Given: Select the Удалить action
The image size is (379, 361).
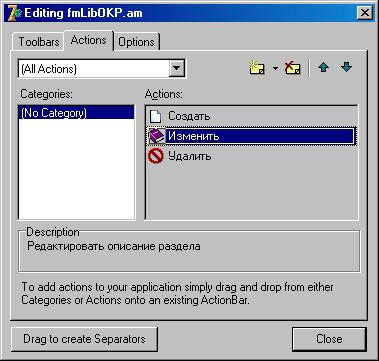Looking at the screenshot, I should (251, 156).
